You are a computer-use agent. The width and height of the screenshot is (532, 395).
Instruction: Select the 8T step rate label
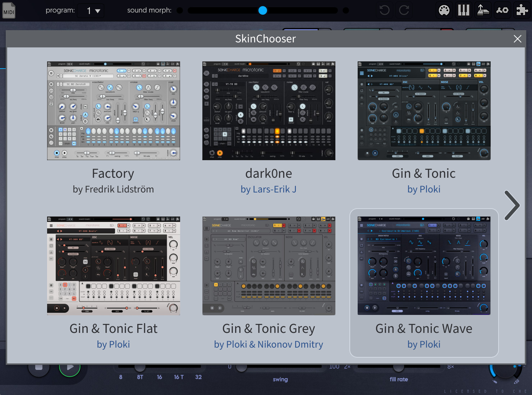coord(140,377)
